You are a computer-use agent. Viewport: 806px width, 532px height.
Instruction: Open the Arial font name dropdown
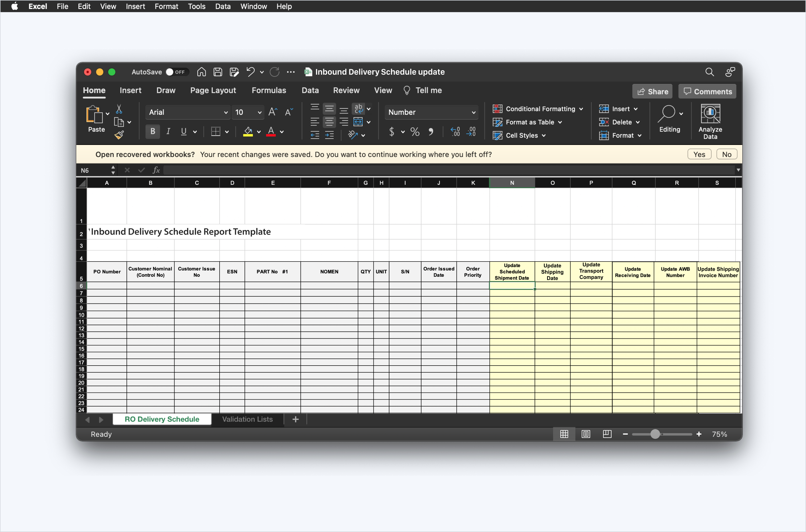(226, 112)
